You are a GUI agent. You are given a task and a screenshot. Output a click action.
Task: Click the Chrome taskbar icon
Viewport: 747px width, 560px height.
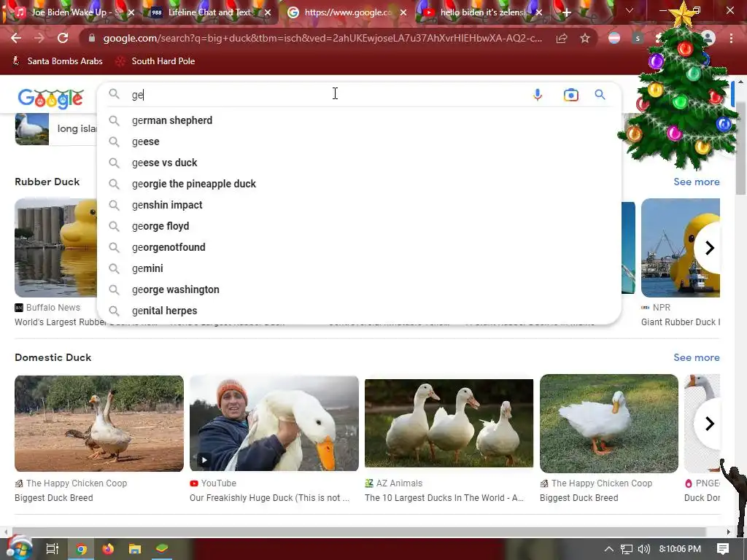[x=82, y=549]
